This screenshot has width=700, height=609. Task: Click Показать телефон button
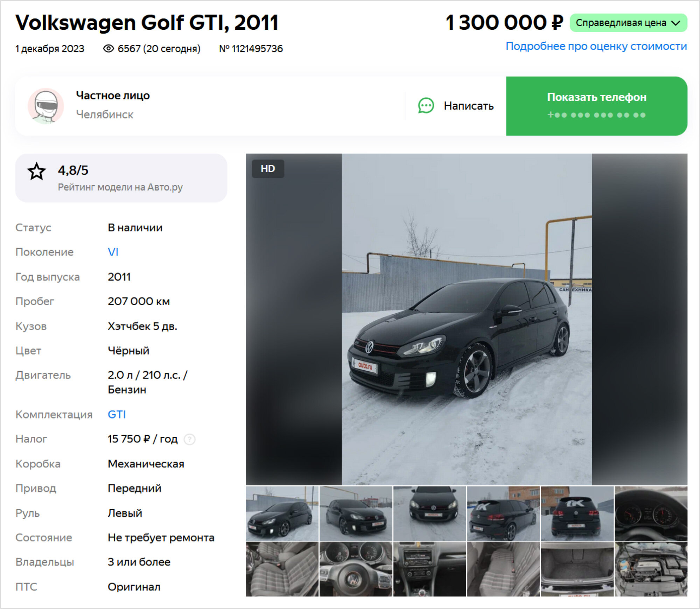point(597,106)
